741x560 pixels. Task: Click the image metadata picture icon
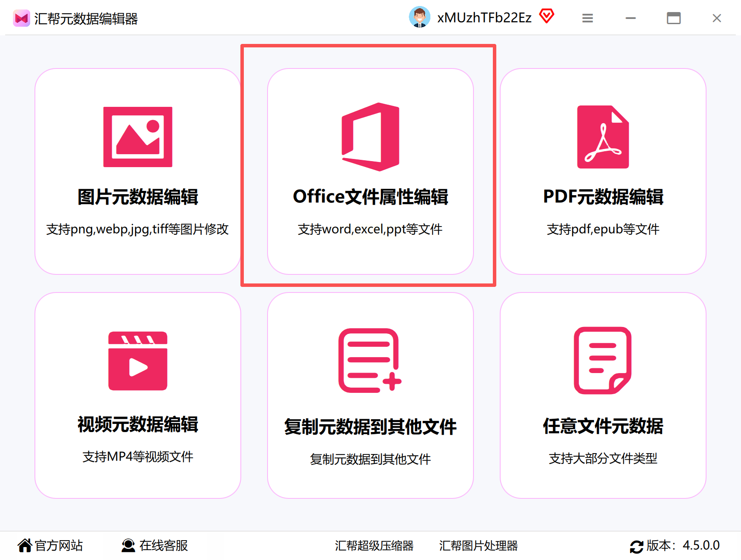[x=138, y=137]
